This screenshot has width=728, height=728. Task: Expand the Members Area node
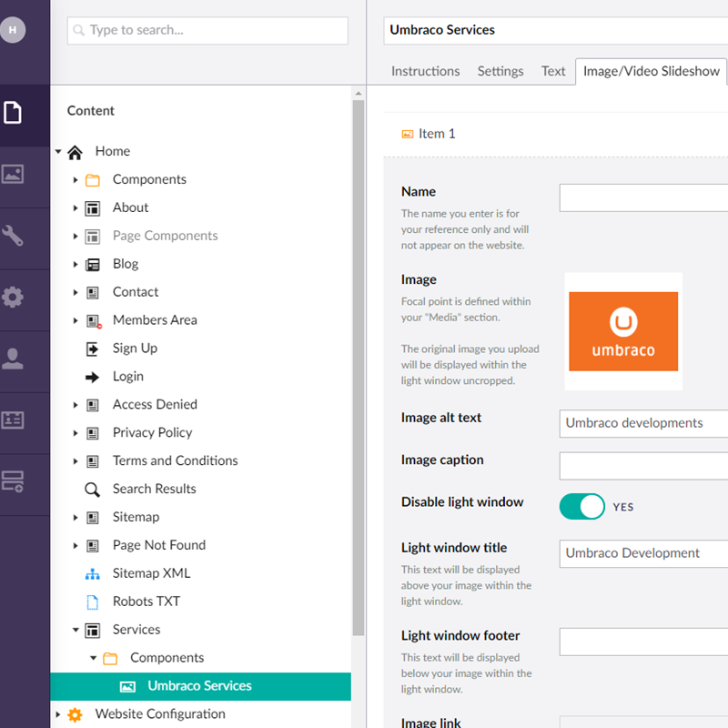pos(76,320)
